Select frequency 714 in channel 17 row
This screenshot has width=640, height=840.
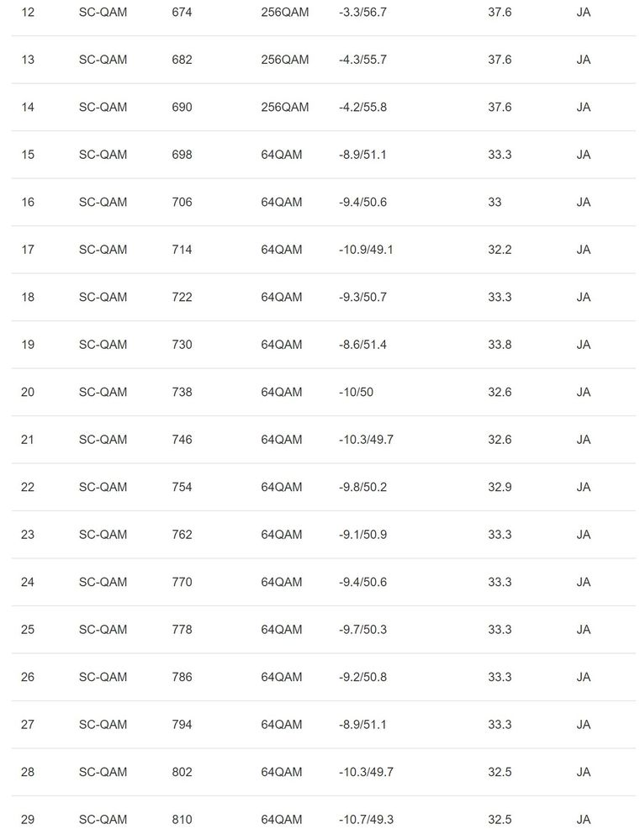tap(182, 250)
